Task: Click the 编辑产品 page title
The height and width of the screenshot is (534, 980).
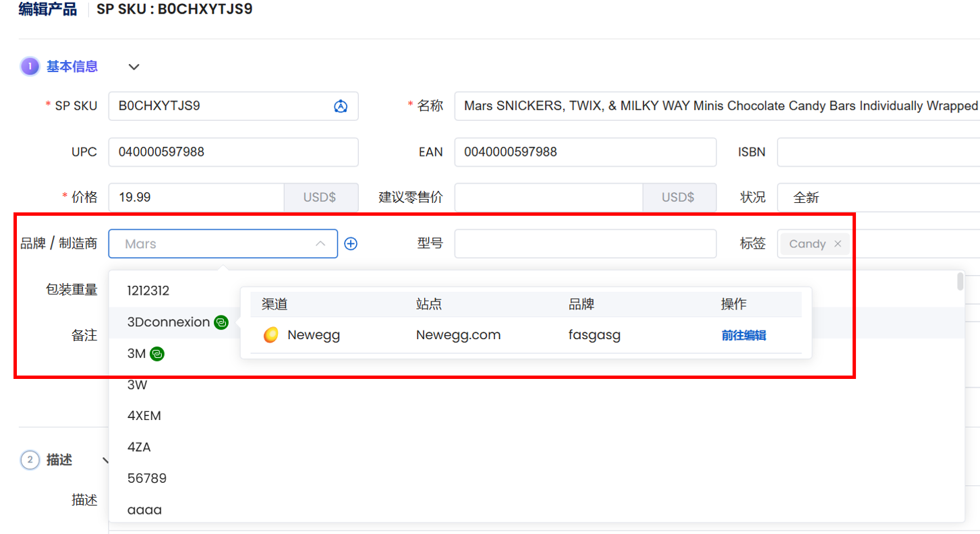Action: point(47,10)
